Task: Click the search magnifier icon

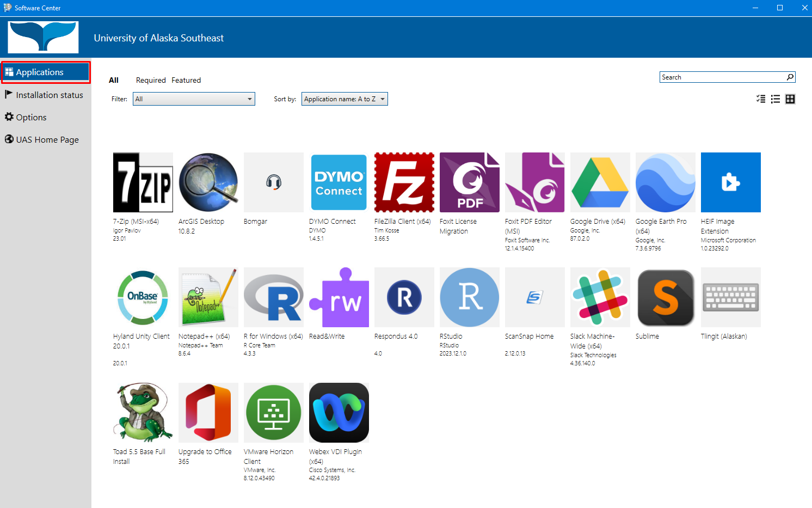Action: coord(790,77)
